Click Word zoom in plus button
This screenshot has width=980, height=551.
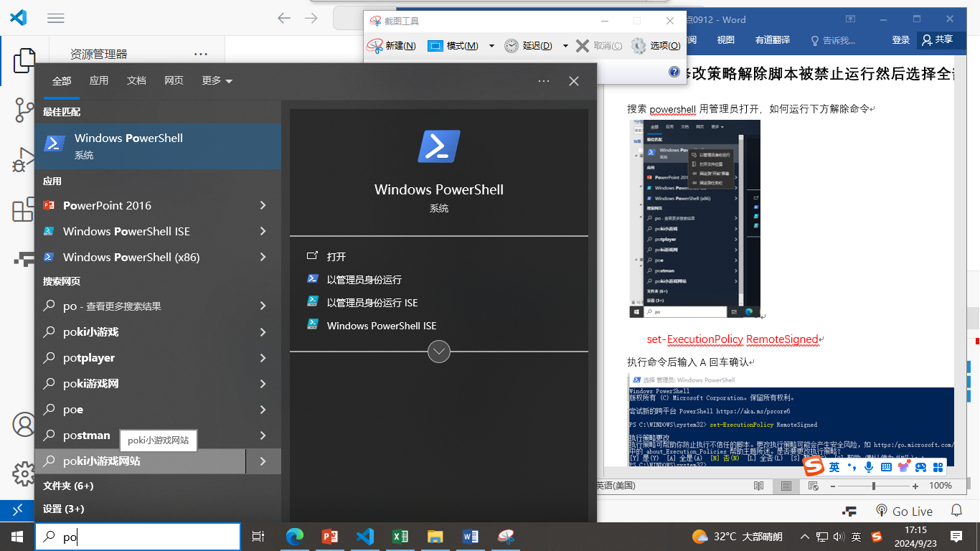[915, 486]
